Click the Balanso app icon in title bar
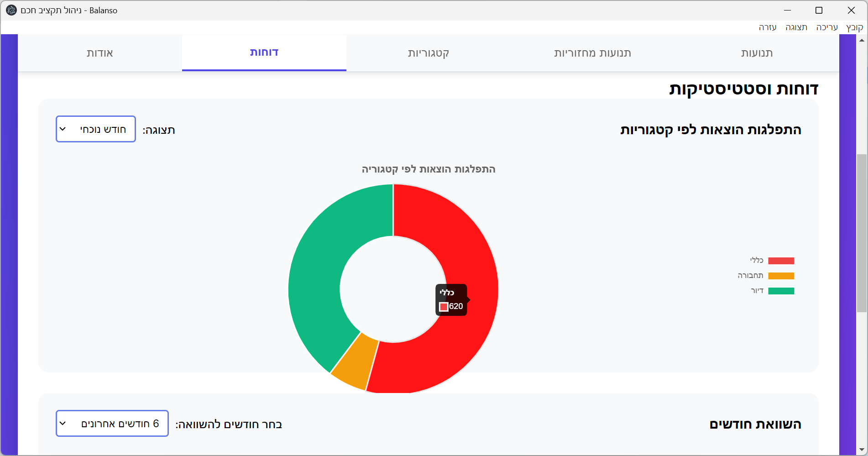The width and height of the screenshot is (868, 456). [x=11, y=10]
